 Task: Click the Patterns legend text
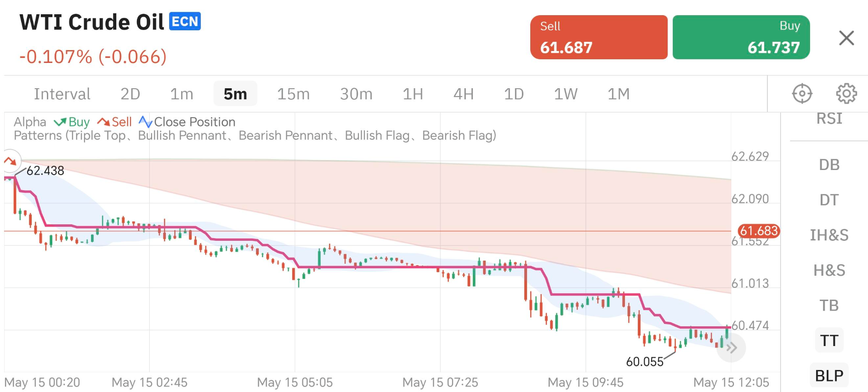click(x=255, y=136)
